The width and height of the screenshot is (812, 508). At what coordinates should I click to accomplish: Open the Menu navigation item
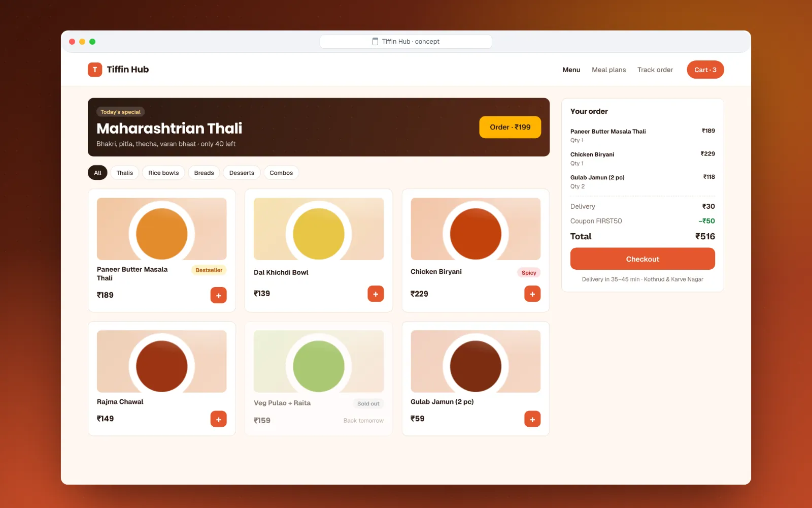571,70
